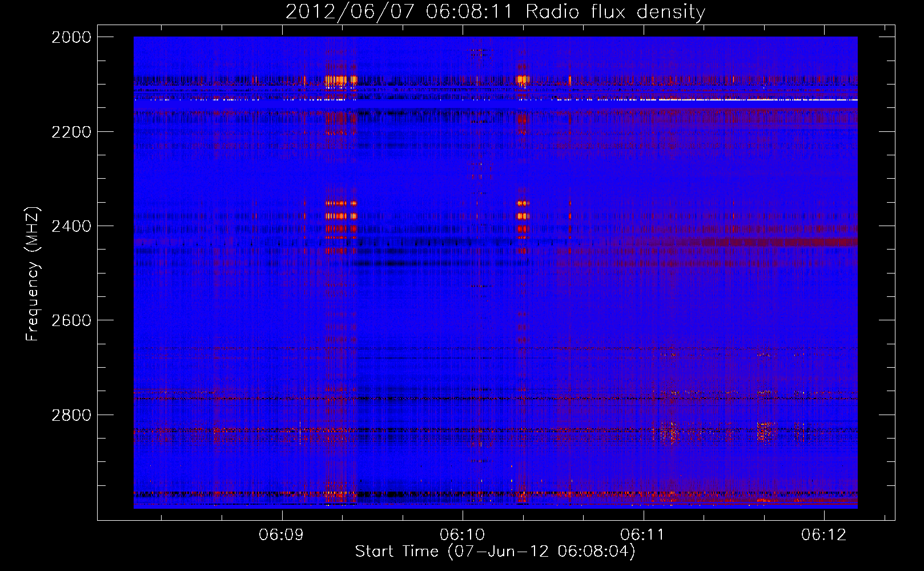
Task: Select the '2600' frequency axis label
Action: coord(71,320)
